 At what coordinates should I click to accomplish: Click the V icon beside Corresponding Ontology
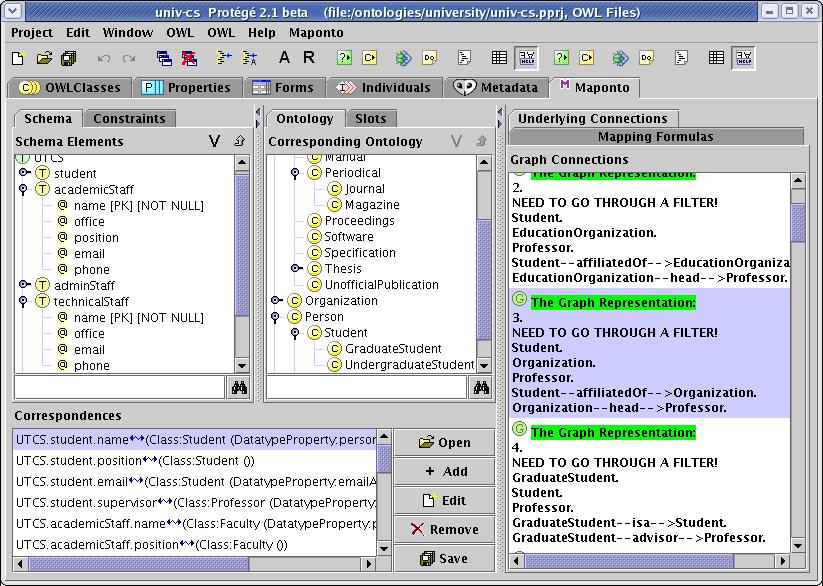pyautogui.click(x=456, y=141)
